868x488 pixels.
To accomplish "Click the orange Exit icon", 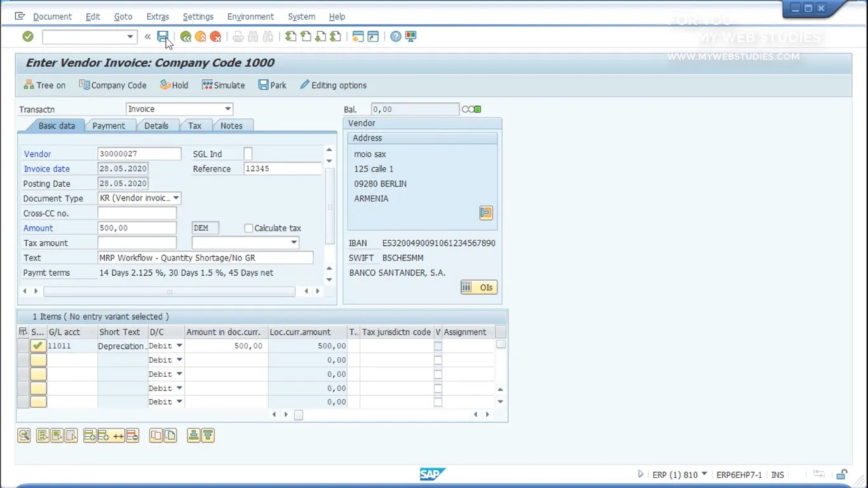I will coord(201,37).
